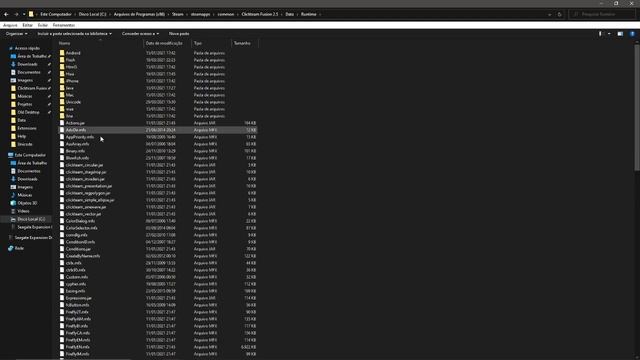Click the iPhone folder icon
The width and height of the screenshot is (640, 360).
[62, 81]
